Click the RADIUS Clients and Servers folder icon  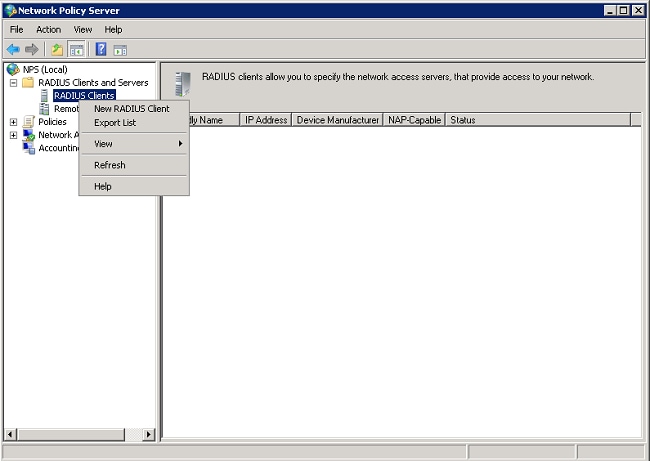click(x=28, y=82)
